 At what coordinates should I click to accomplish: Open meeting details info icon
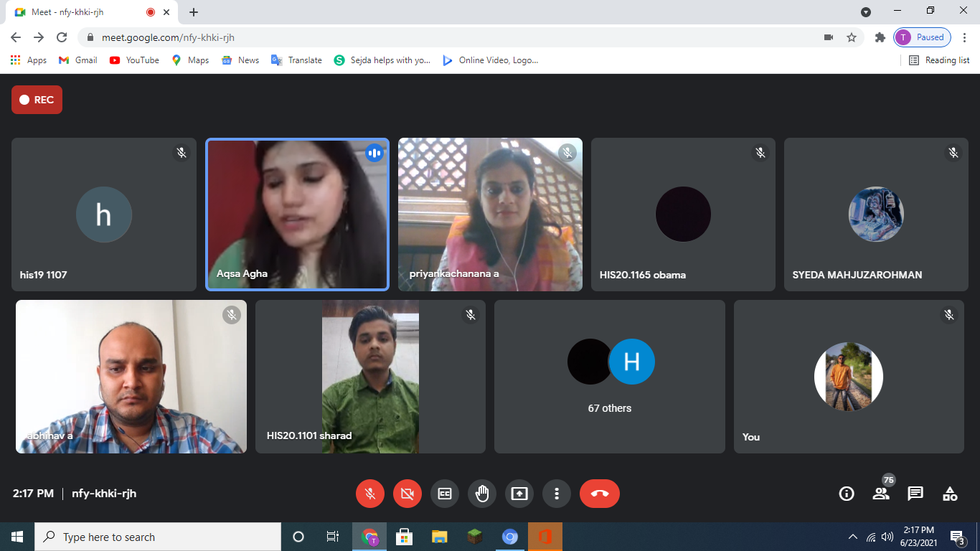847,494
